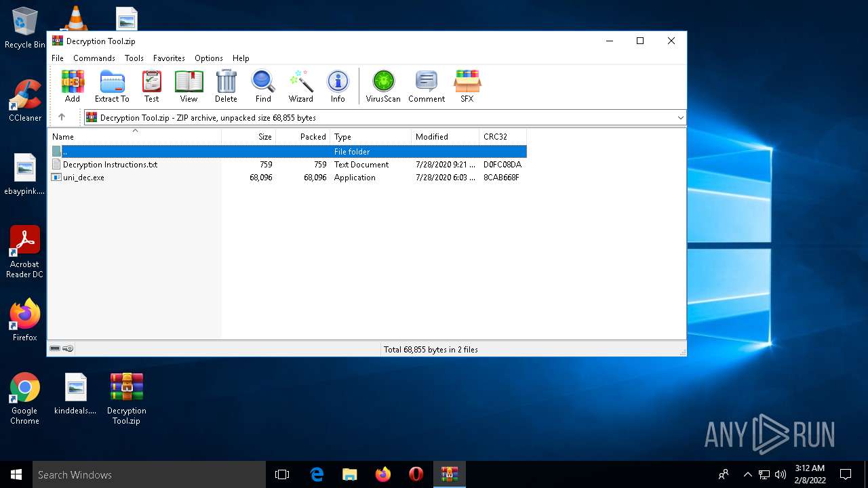Screen dimensions: 868x488
Task: Launch Edge from the taskbar
Action: click(x=317, y=474)
